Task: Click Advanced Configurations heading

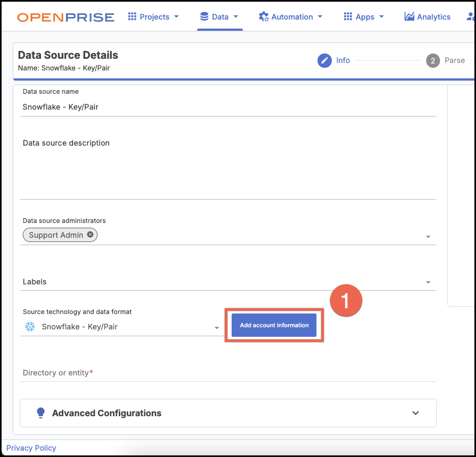Action: 107,413
